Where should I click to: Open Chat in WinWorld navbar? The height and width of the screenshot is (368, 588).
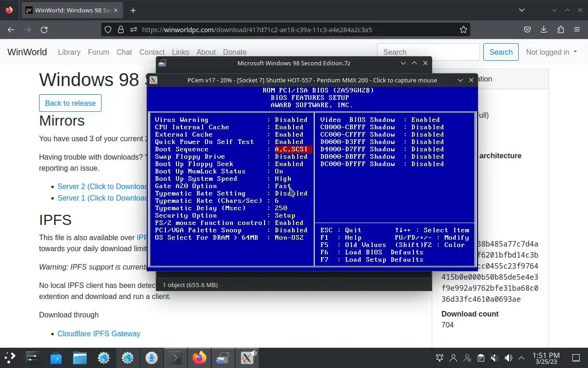click(124, 52)
